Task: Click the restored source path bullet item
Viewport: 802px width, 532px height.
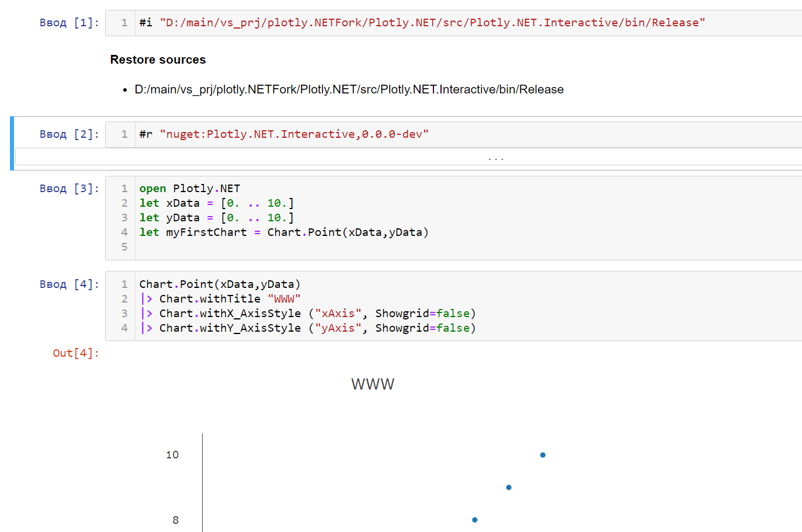Action: point(349,89)
